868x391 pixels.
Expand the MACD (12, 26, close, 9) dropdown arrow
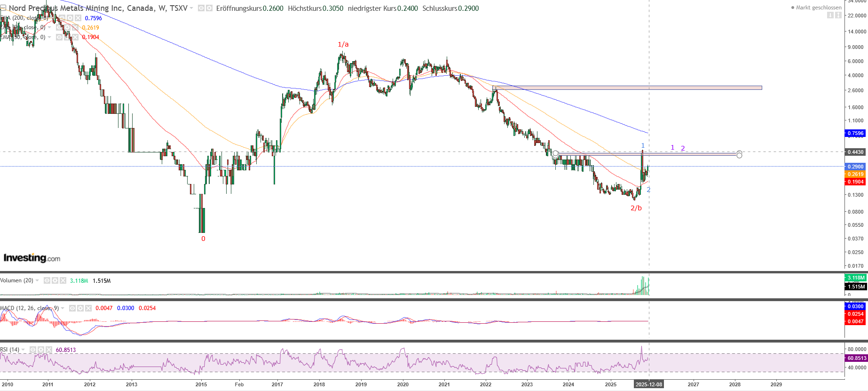63,308
